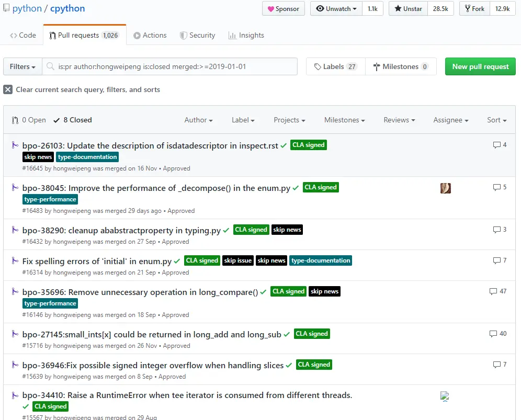Click the CLA signed label on bpo-36946
The image size is (521, 420).
coord(314,365)
